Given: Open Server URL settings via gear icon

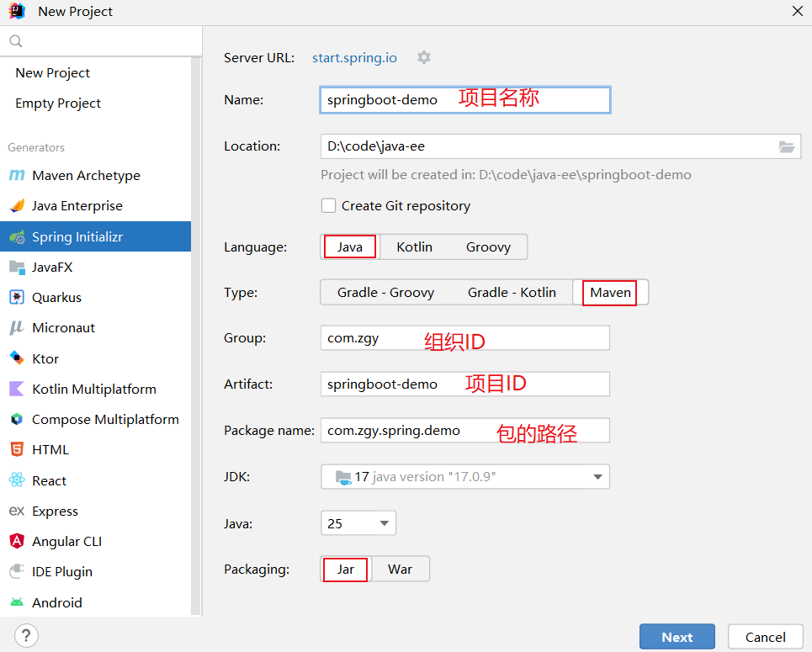Looking at the screenshot, I should [x=424, y=57].
